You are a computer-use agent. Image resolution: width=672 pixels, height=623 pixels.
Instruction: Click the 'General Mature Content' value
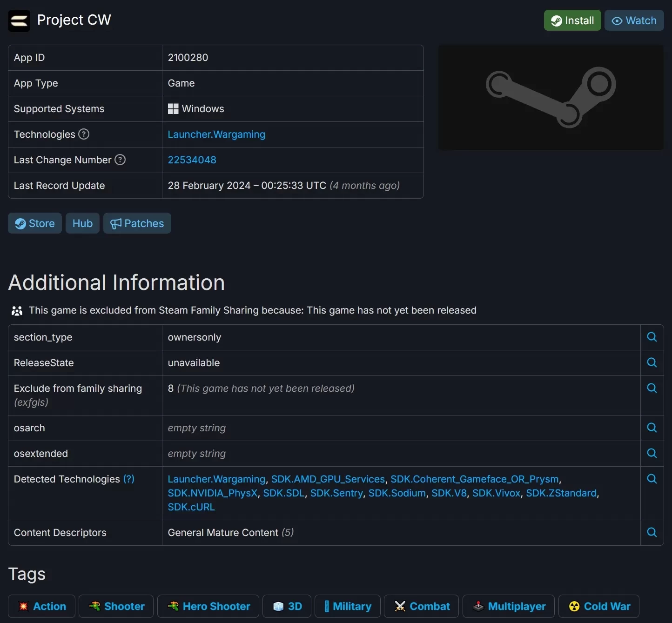(223, 533)
